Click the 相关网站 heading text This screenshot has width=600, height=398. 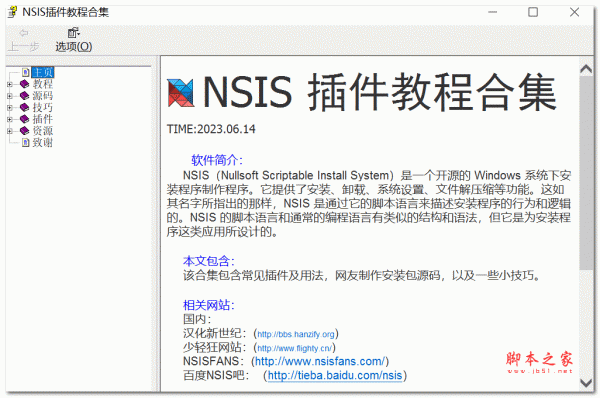click(x=209, y=305)
